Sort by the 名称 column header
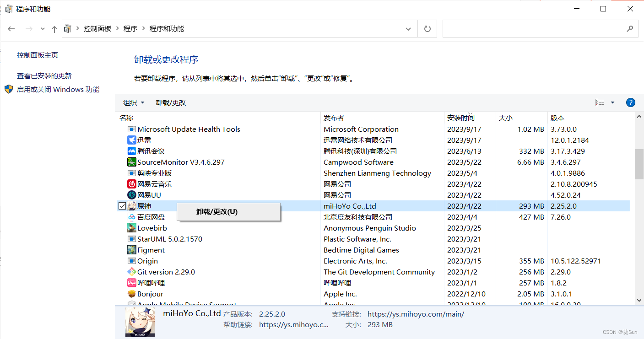The height and width of the screenshot is (339, 644). coord(126,118)
